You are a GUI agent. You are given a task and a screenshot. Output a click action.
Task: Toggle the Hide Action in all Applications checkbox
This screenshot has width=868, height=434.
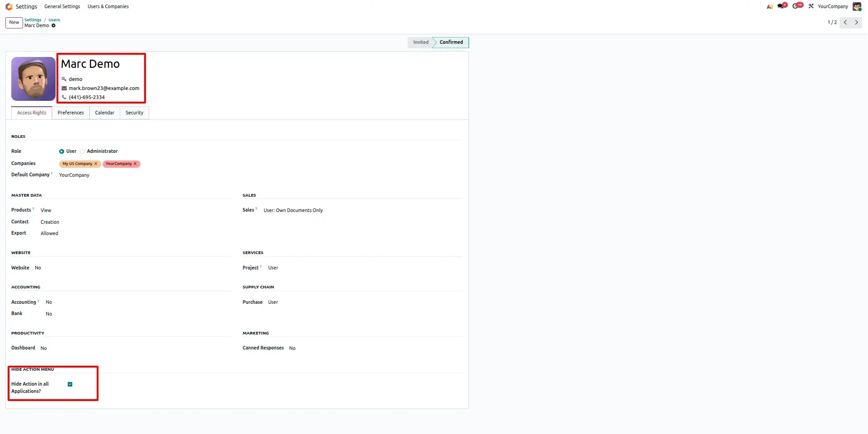point(70,384)
